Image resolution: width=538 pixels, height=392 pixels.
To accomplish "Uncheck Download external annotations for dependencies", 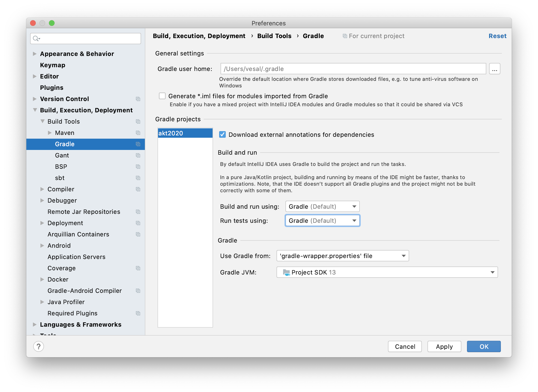I will [x=222, y=134].
